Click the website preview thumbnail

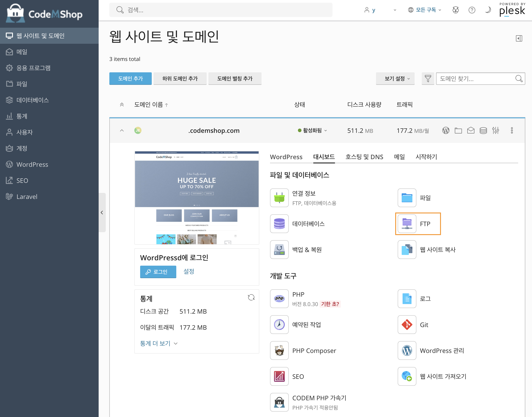[197, 198]
